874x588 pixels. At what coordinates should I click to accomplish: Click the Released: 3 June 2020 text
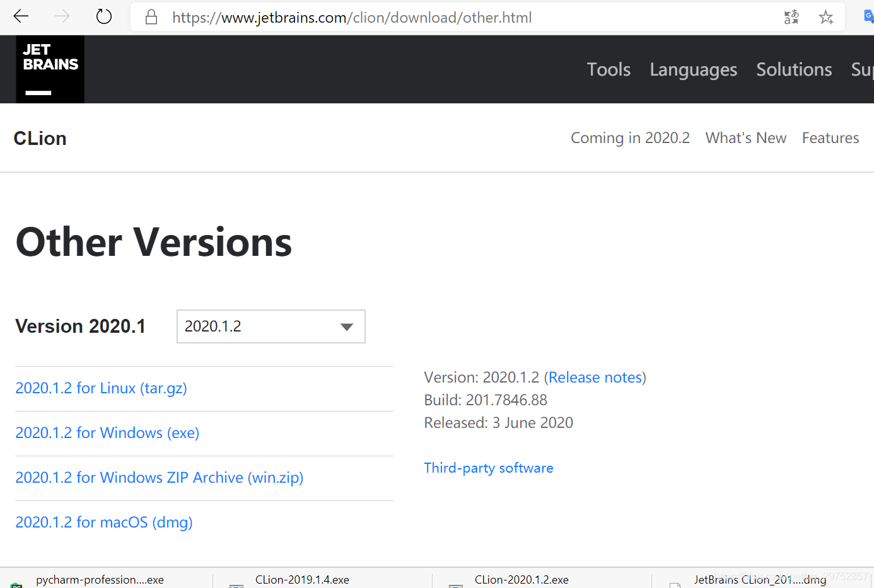(499, 423)
